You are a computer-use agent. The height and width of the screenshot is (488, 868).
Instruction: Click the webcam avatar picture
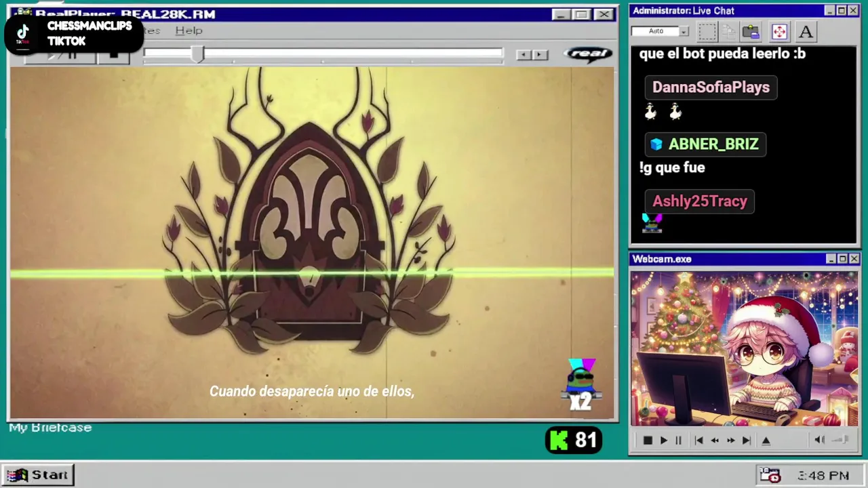[745, 349]
